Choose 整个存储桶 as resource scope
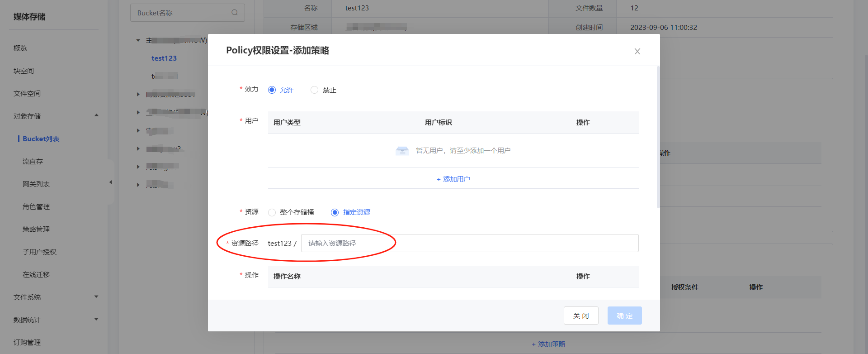868x354 pixels. (x=272, y=212)
